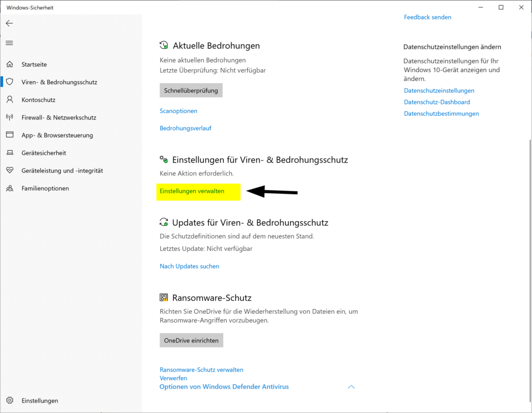The height and width of the screenshot is (413, 532).
Task: Open the Startseite home icon
Action: [x=9, y=64]
